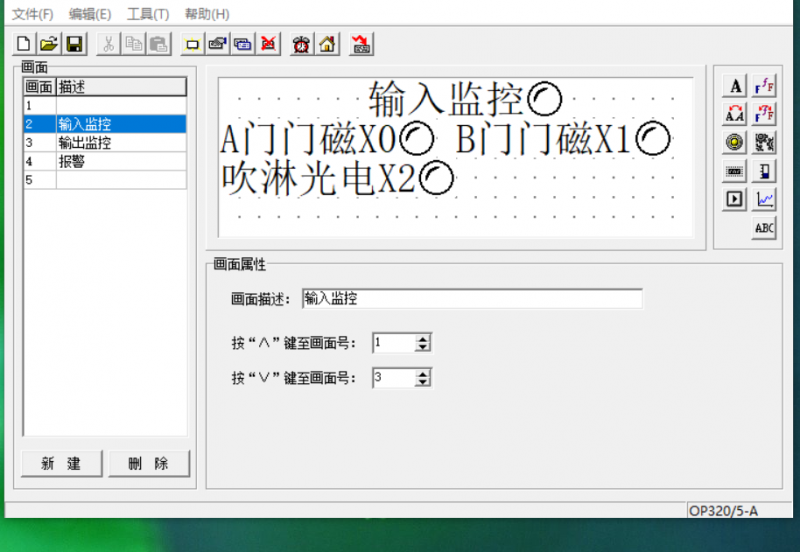
Task: Click the 画面 column header
Action: pyautogui.click(x=39, y=87)
